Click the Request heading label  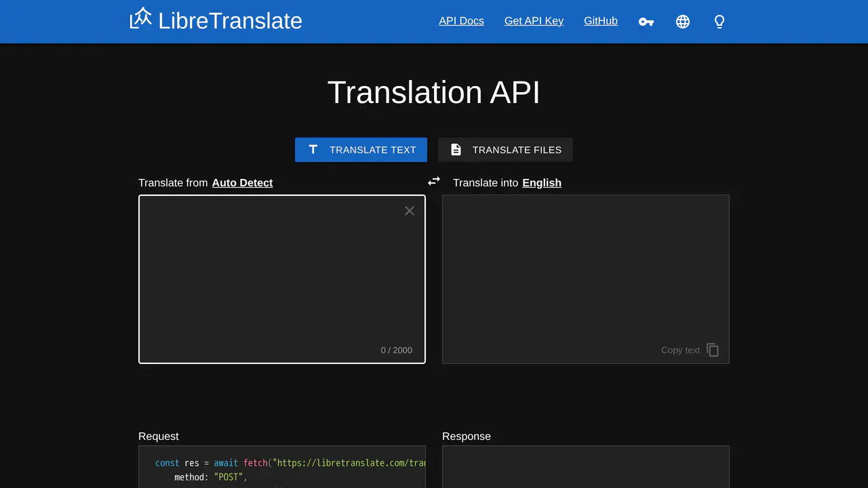click(x=159, y=436)
